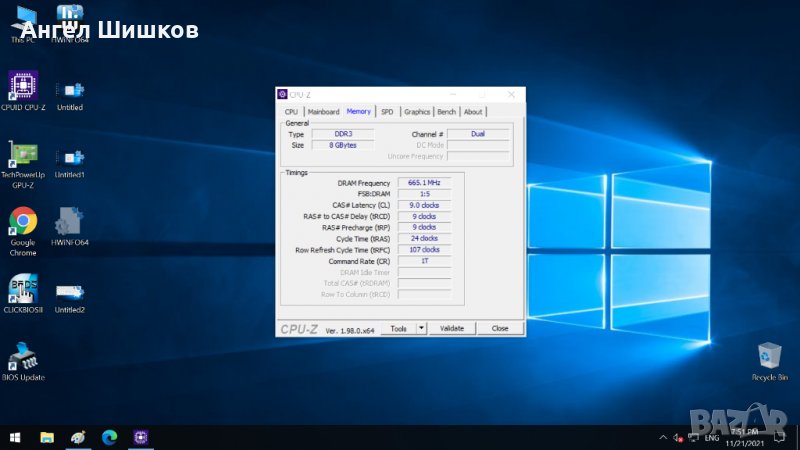The image size is (800, 450).
Task: Open the Recycle Bin
Action: (x=769, y=355)
